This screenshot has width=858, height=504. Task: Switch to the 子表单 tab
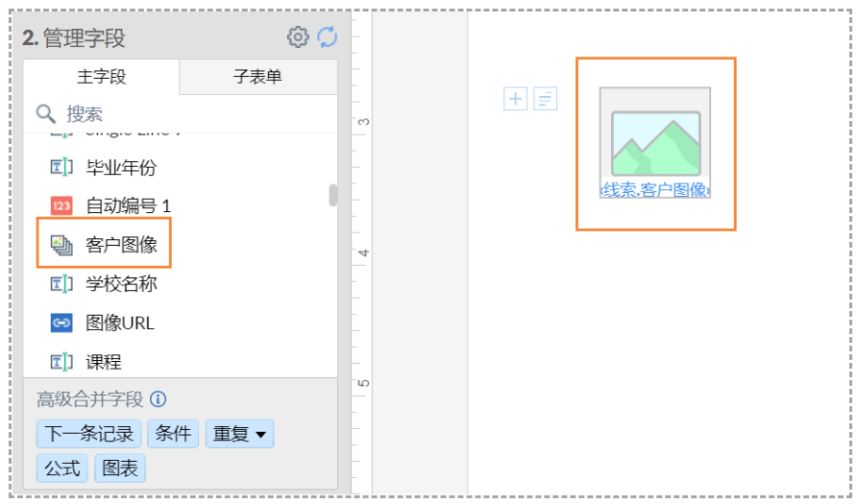pos(257,77)
